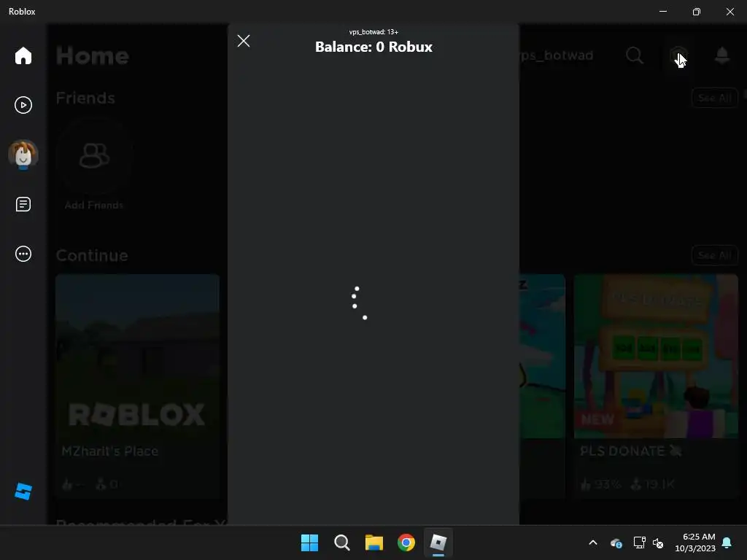
Task: Open the Roblox Studio icon in sidebar
Action: pyautogui.click(x=23, y=491)
